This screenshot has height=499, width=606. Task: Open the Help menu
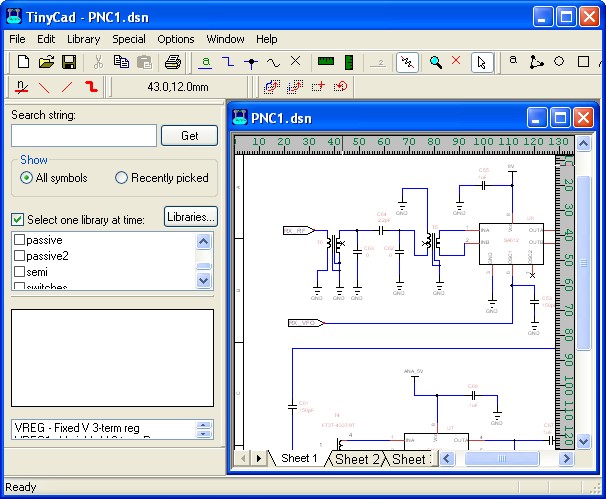(266, 39)
